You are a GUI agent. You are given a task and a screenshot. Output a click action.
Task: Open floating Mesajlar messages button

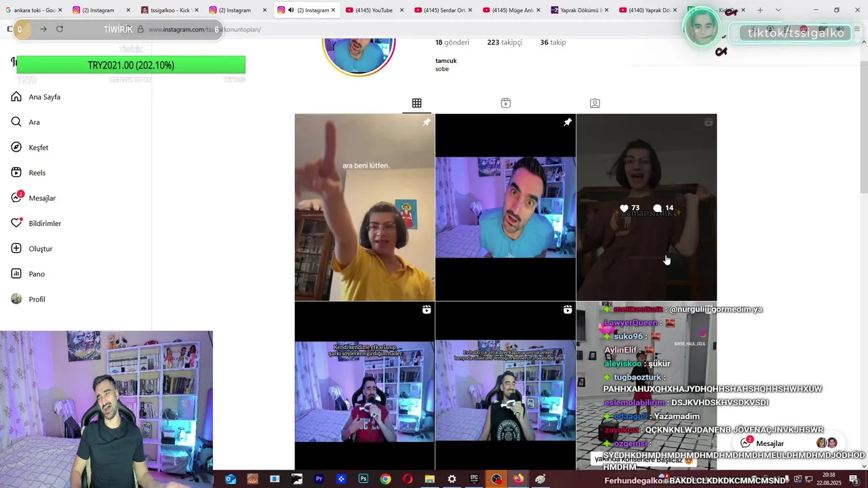click(788, 443)
